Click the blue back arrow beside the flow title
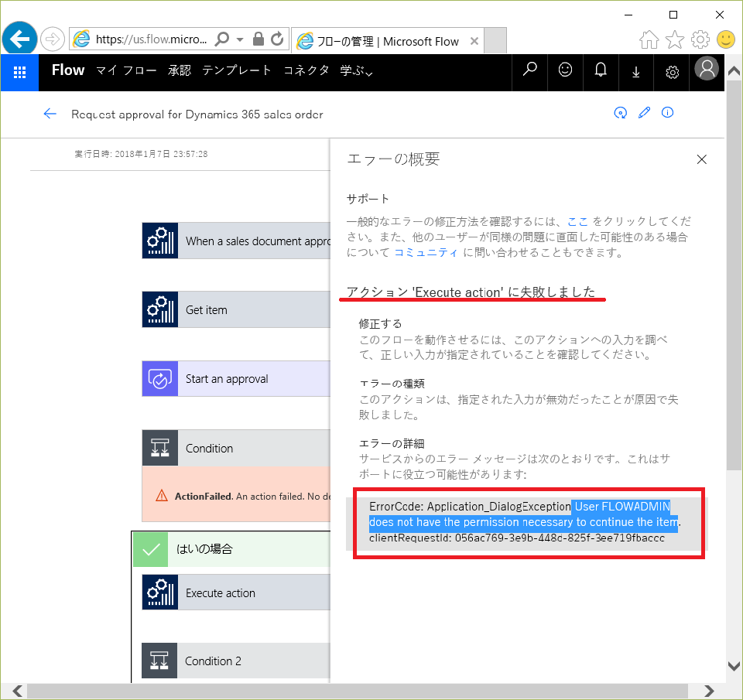Image resolution: width=743 pixels, height=700 pixels. click(x=50, y=114)
